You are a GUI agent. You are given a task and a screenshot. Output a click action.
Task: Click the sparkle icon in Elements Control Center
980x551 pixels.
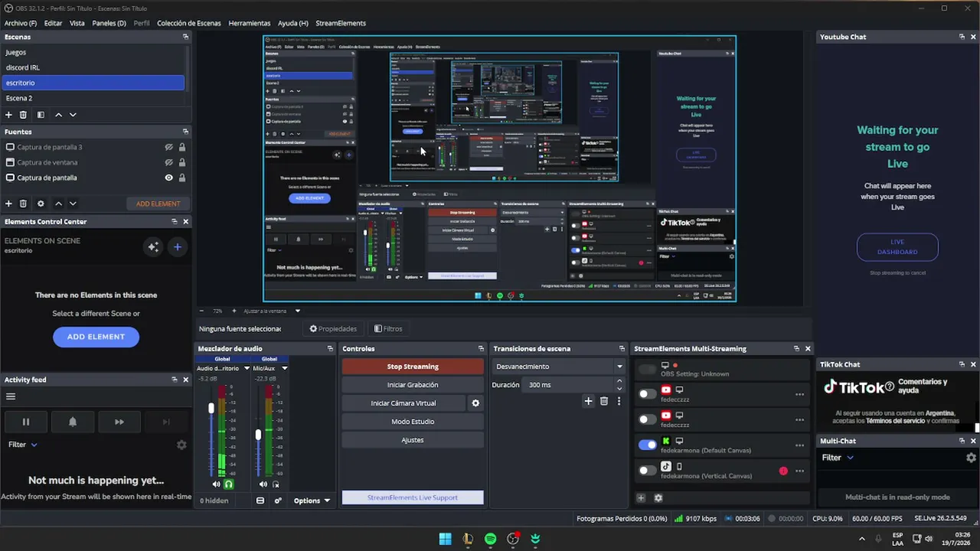point(153,246)
